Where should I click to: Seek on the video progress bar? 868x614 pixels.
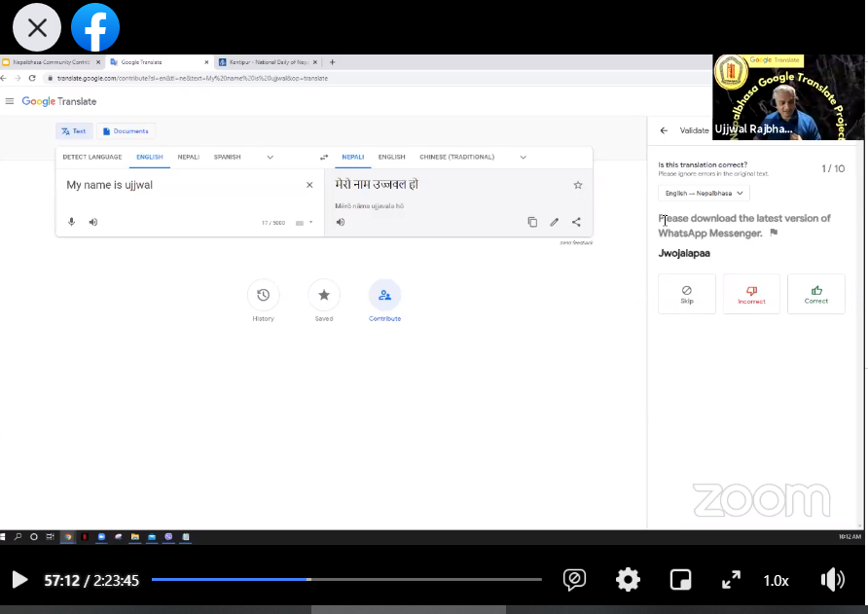click(346, 580)
